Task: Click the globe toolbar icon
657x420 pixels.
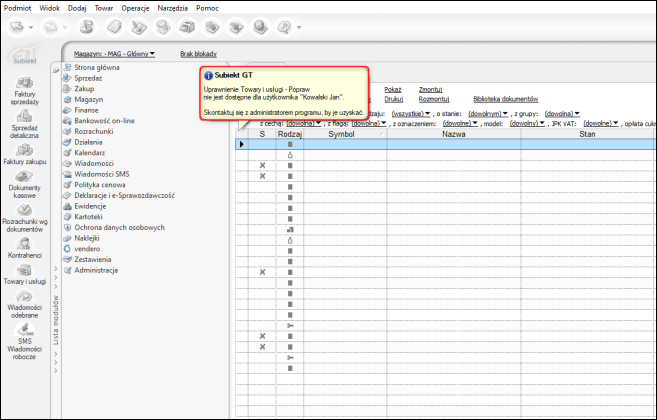Action: click(261, 27)
